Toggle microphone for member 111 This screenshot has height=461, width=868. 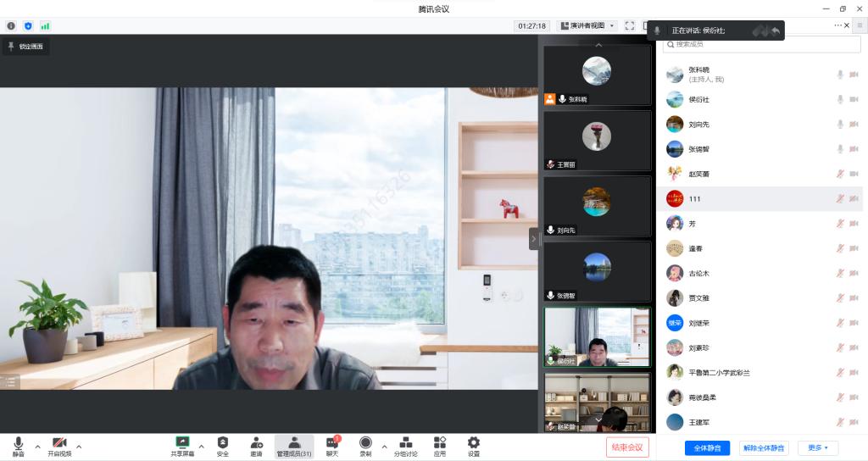[x=840, y=198]
